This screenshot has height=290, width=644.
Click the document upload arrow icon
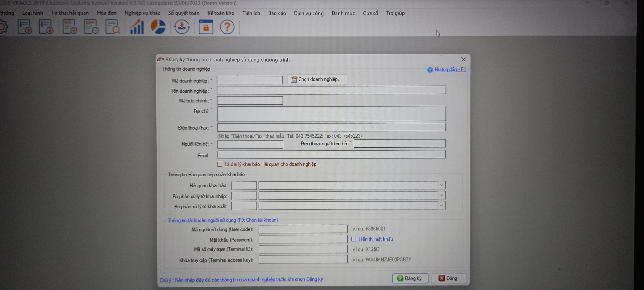point(24,27)
